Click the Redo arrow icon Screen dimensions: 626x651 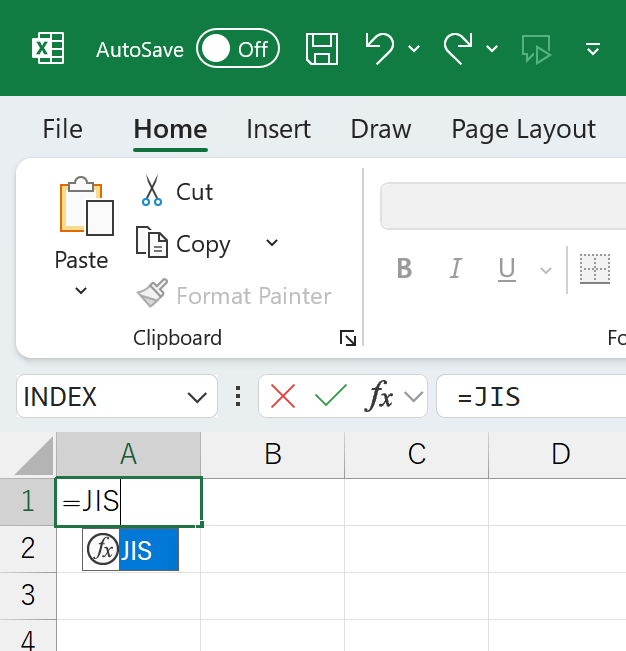pyautogui.click(x=458, y=48)
